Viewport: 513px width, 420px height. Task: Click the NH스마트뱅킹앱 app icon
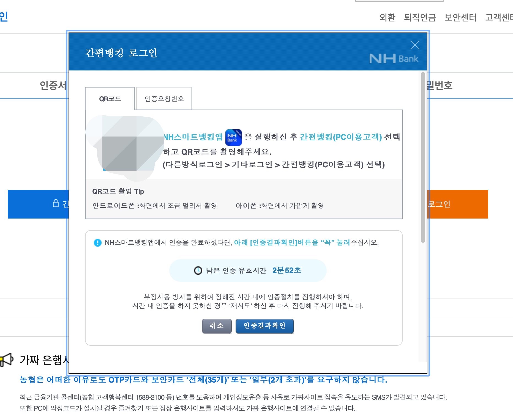(x=233, y=137)
